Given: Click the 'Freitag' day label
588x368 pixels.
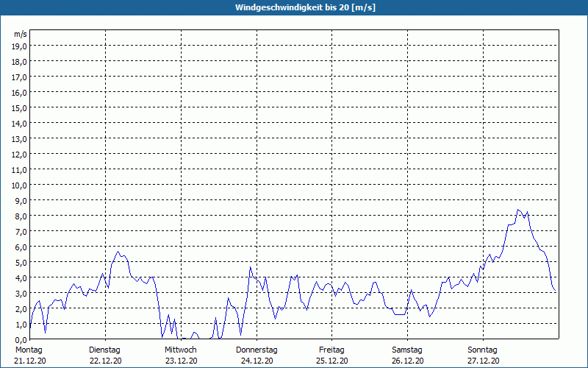Looking at the screenshot, I should point(331,350).
